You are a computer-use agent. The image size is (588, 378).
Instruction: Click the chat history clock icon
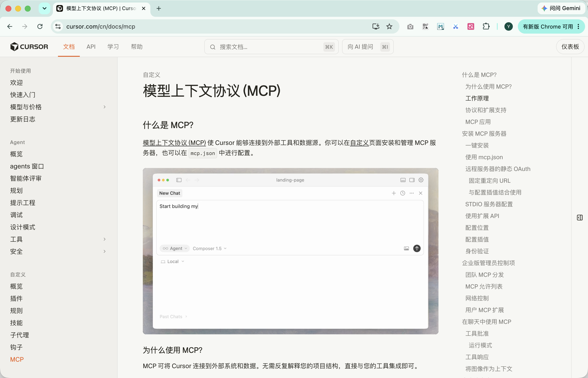(403, 193)
